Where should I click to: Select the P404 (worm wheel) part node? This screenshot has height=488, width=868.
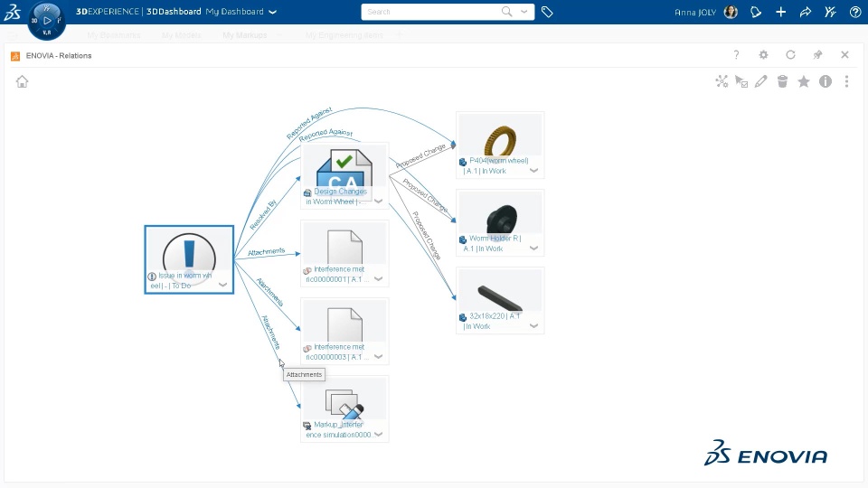tap(500, 145)
